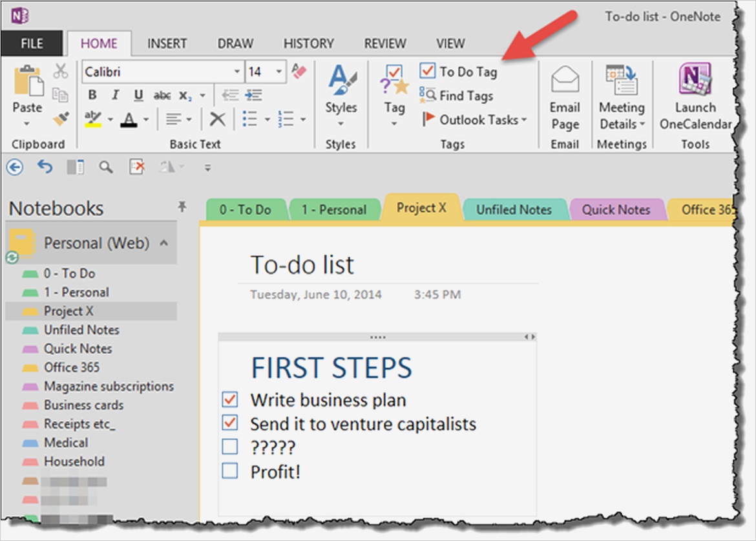Click To Do Tag in ribbon

click(458, 71)
